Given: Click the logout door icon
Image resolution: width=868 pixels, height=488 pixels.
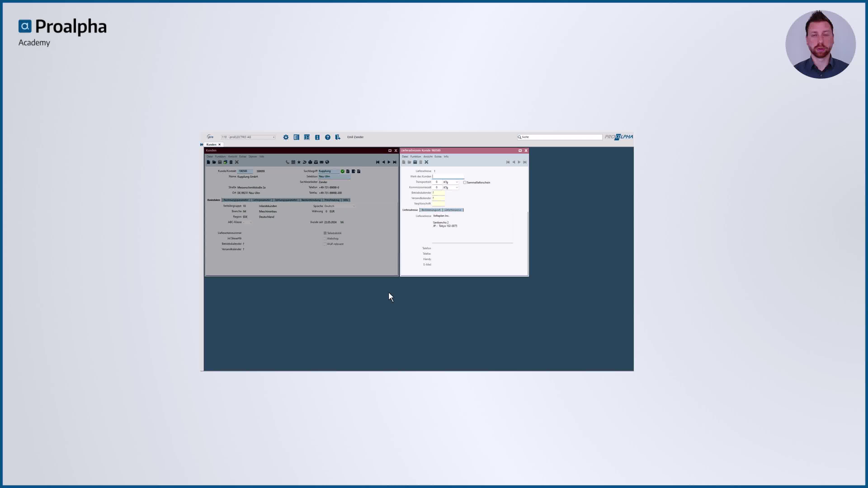Looking at the screenshot, I should point(338,137).
